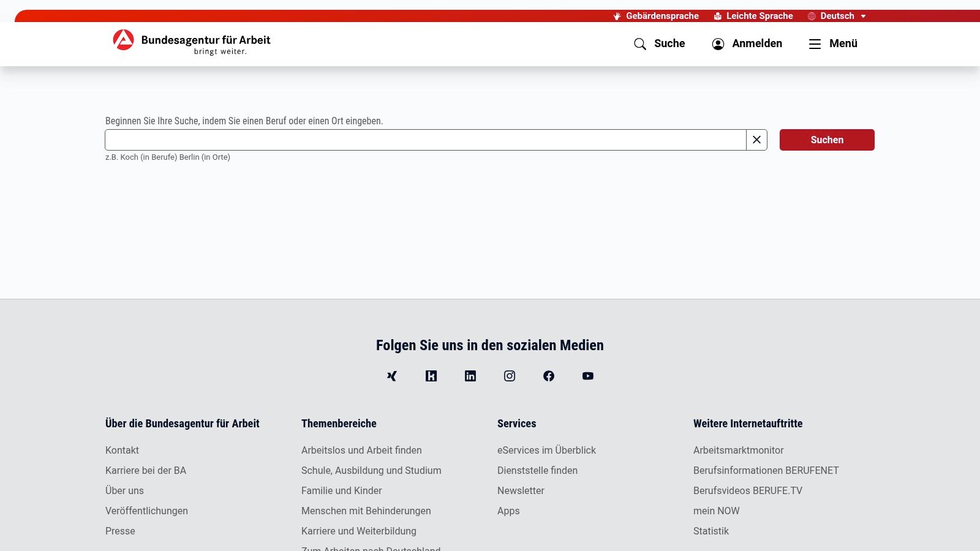Open the Menü hamburger menu
The image size is (980, 551).
(x=833, y=43)
